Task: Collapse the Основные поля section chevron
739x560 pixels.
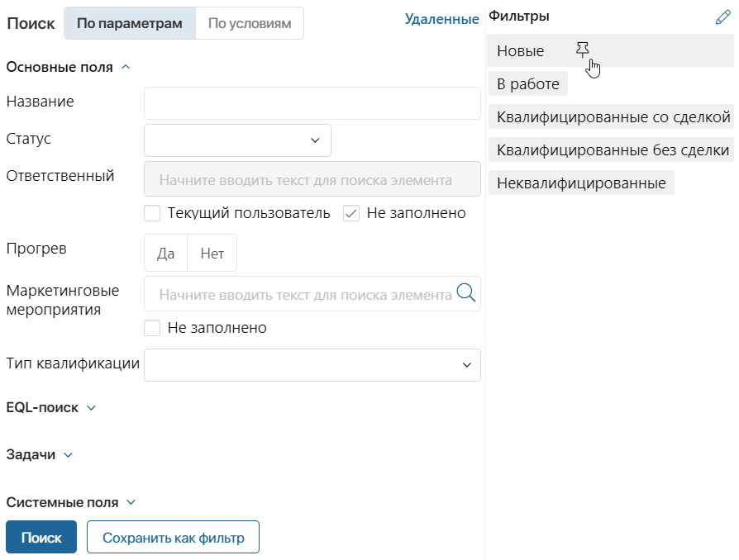Action: coord(126,67)
